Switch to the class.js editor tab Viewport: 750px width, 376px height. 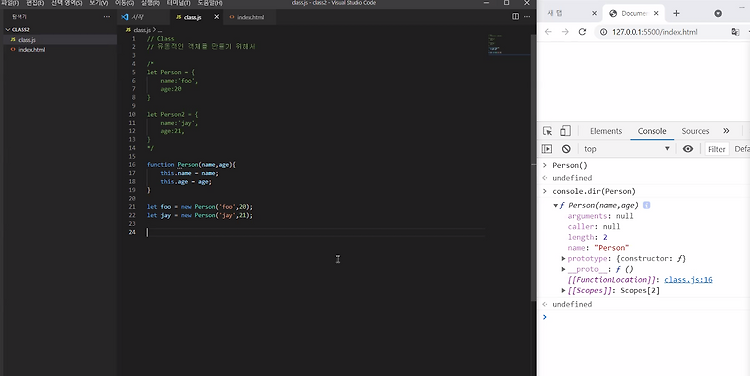(x=192, y=17)
